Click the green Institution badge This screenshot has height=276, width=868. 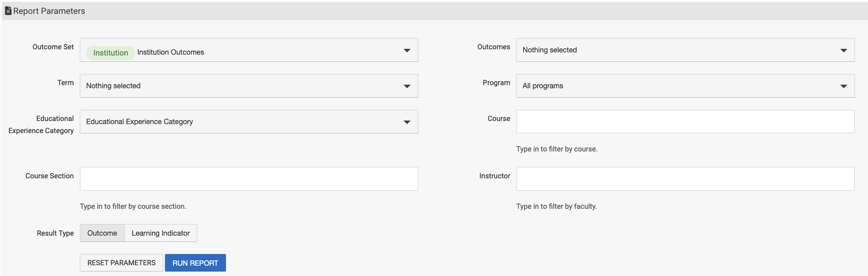tap(110, 53)
